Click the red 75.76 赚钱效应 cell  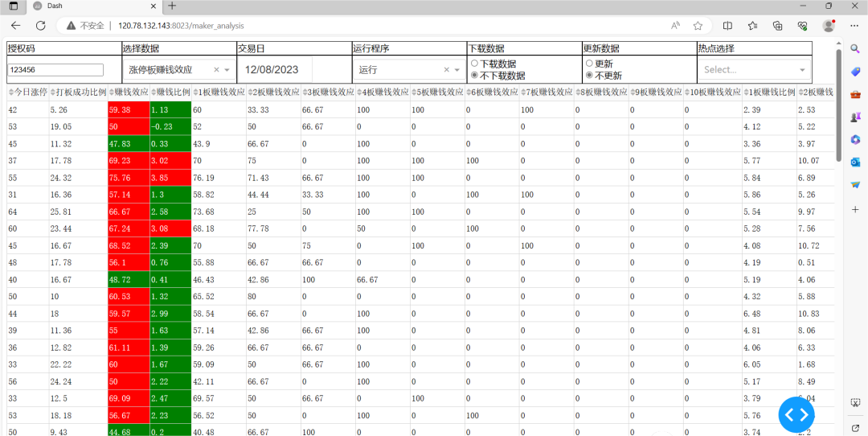click(x=129, y=178)
